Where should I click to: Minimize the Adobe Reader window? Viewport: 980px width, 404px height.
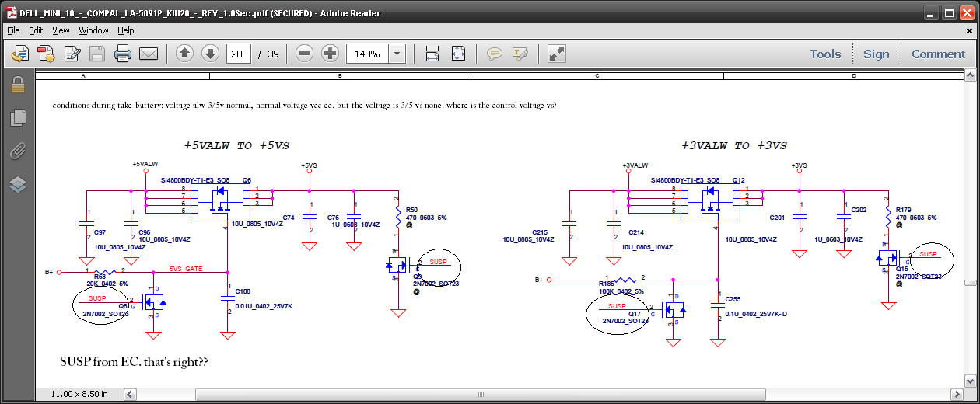tap(929, 13)
